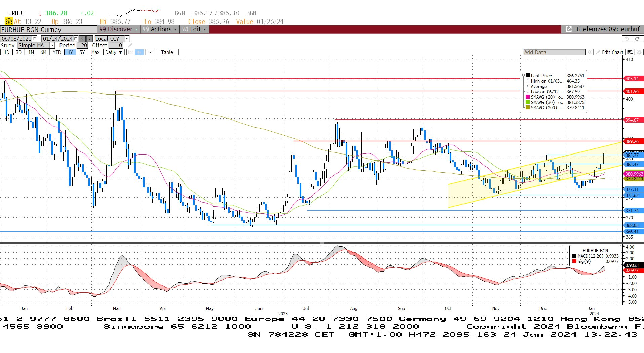Click the EURHUF BGN Curncy security field
Image resolution: width=644 pixels, height=353 pixels.
[x=49, y=30]
